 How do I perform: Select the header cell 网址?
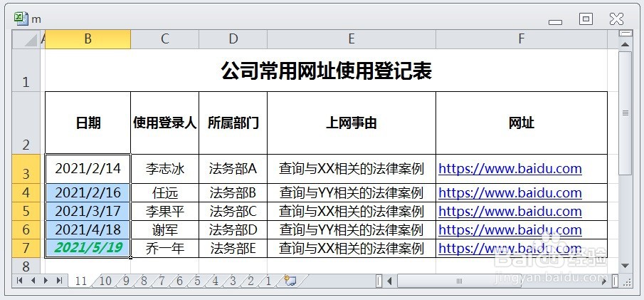522,123
